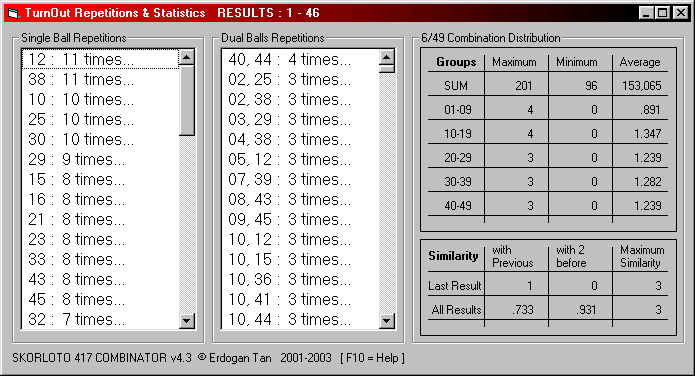Maximize the TurnOut Repetitions window
Viewport: 695px width, 376px height.
pyautogui.click(x=663, y=13)
